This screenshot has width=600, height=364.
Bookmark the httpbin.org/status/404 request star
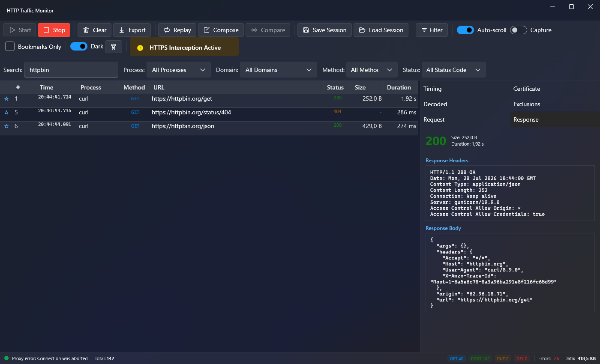6,112
